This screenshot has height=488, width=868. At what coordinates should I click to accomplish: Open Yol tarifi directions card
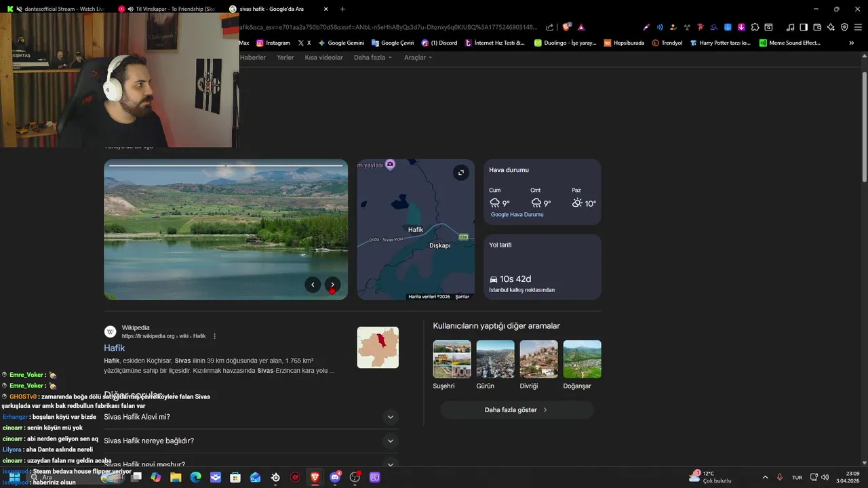542,267
